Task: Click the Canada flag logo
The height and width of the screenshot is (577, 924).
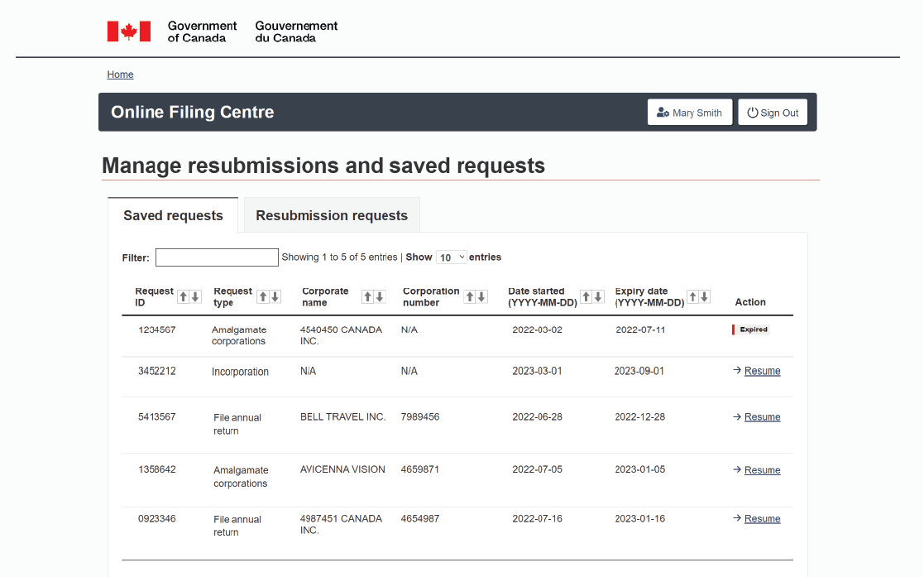Action: click(128, 31)
